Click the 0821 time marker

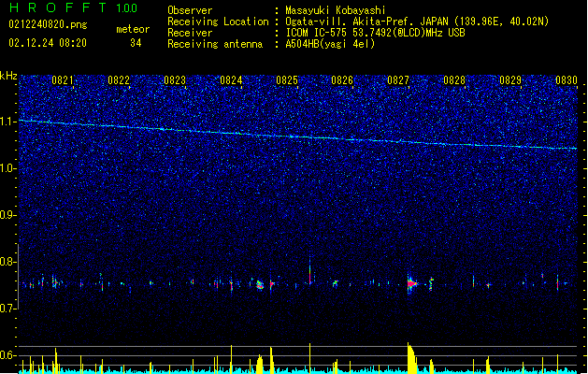point(63,80)
